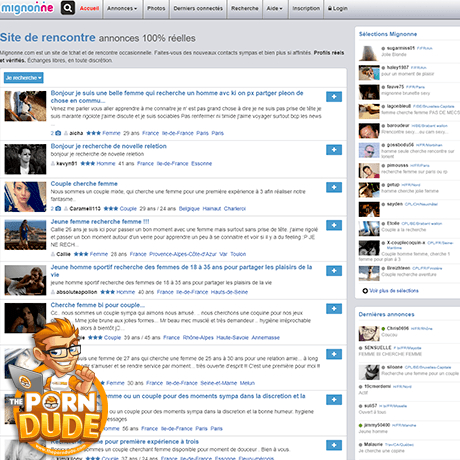Click username sugarmiss01 in sidebar

click(401, 48)
